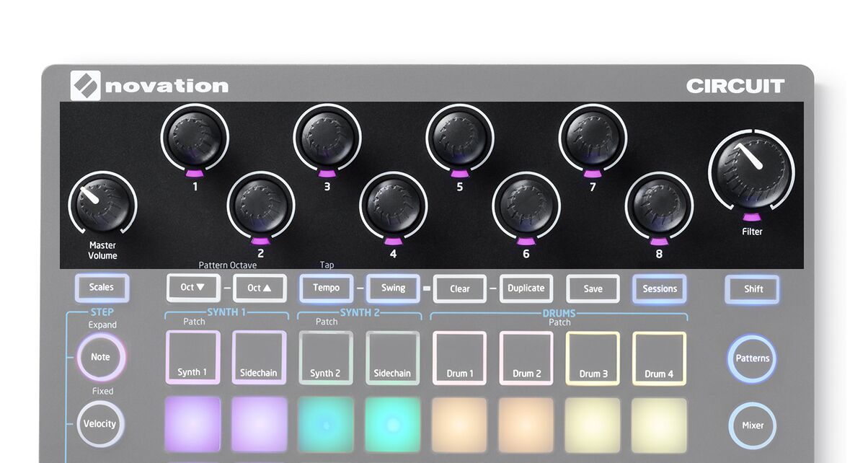Toggle Synth 1 Sidechain pad
This screenshot has width=868, height=463.
(x=260, y=358)
